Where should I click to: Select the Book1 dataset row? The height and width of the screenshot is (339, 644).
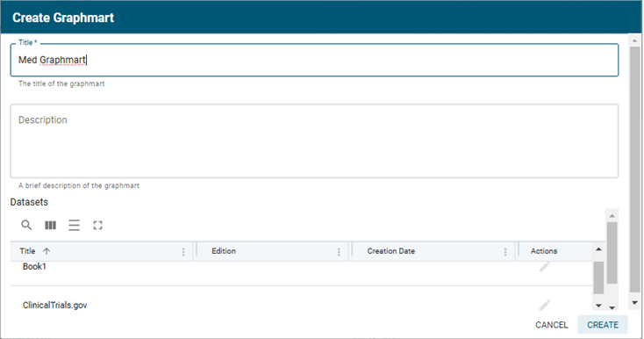point(301,274)
